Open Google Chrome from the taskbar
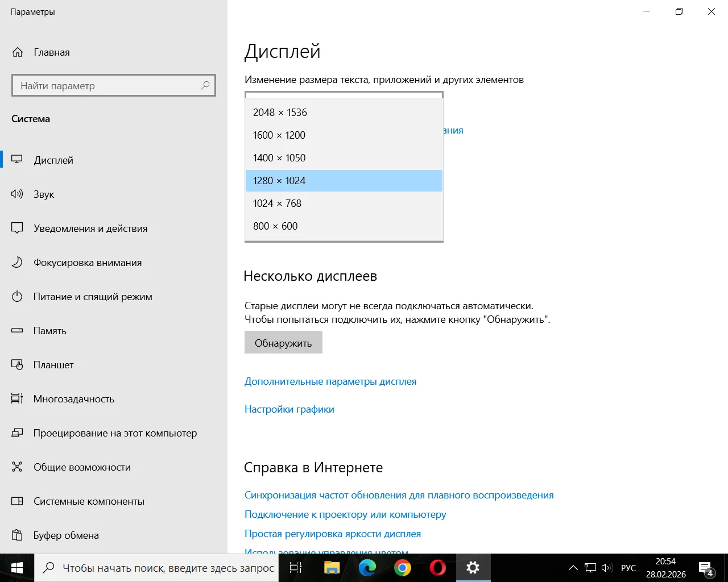This screenshot has width=728, height=582. point(403,568)
